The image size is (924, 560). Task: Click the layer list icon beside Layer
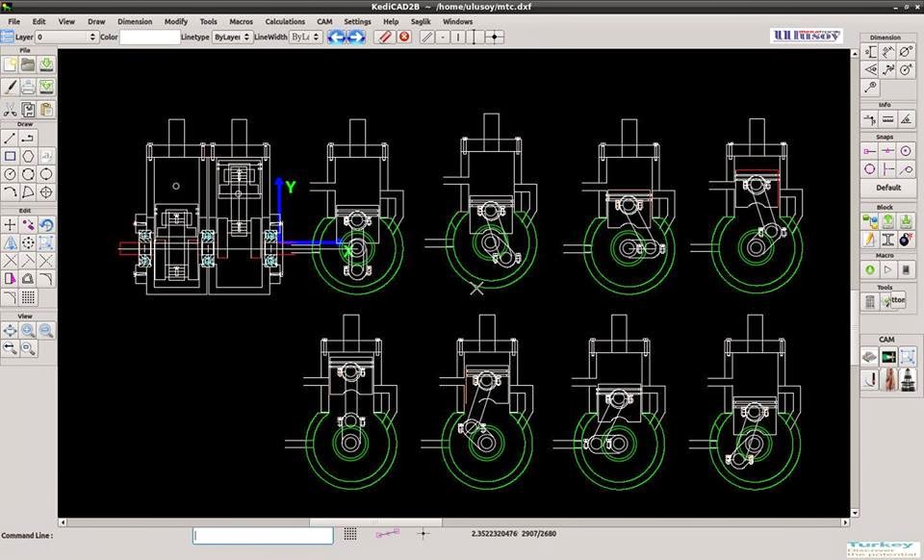point(7,37)
